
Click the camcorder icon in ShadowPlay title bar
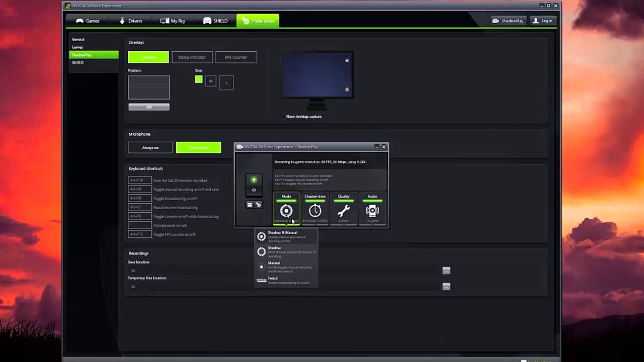(240, 147)
